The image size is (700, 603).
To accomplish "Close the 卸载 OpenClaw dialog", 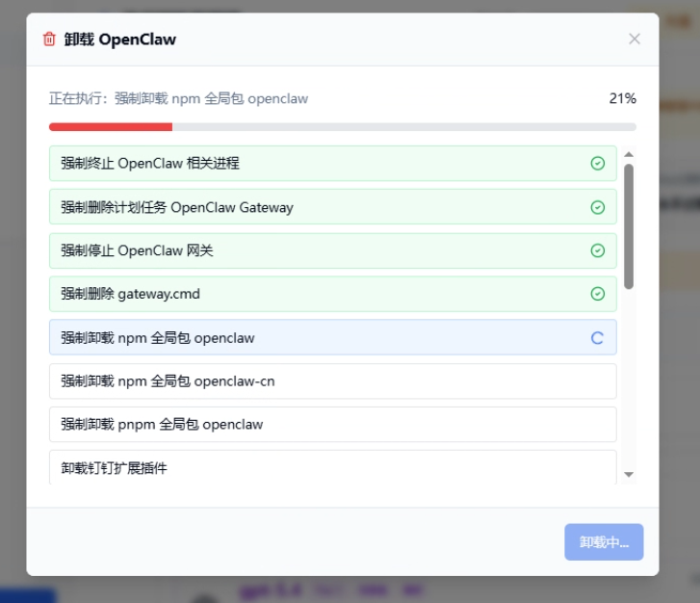I will [635, 39].
